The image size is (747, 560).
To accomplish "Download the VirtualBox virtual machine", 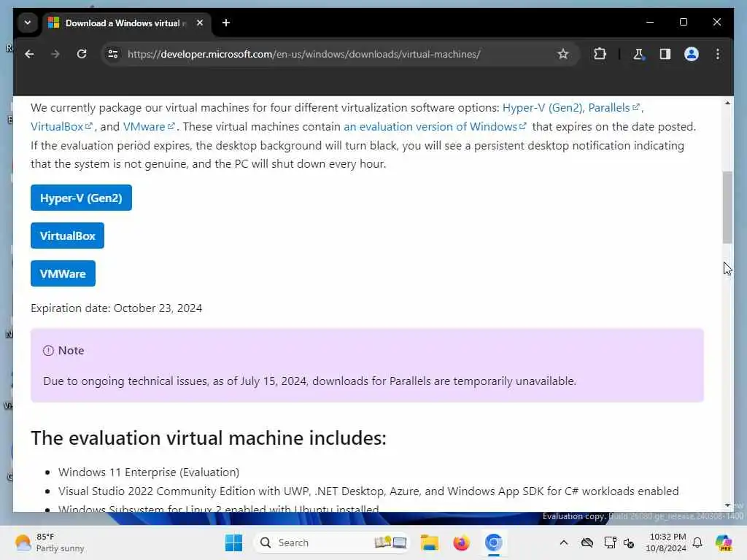I will pyautogui.click(x=67, y=236).
